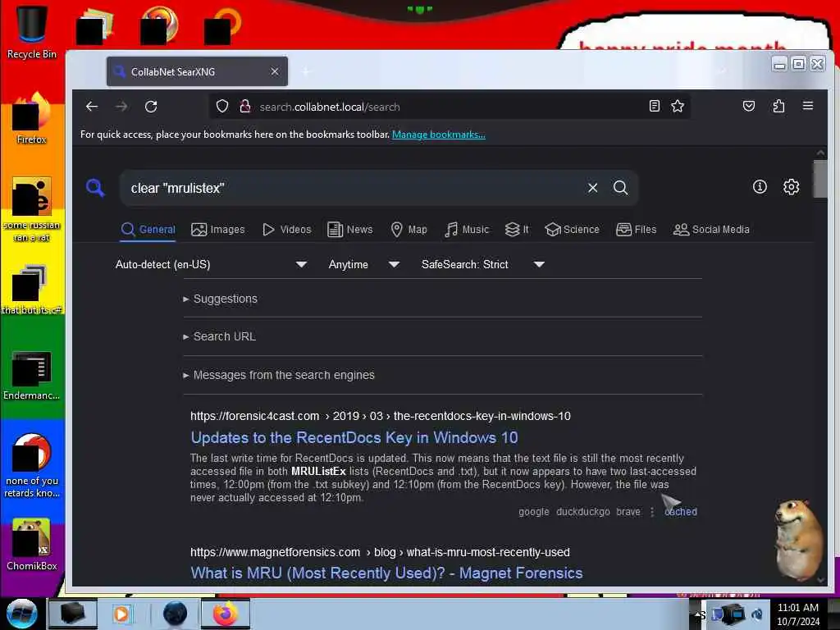Open the tracking protection shield icon
The width and height of the screenshot is (840, 630).
222,107
